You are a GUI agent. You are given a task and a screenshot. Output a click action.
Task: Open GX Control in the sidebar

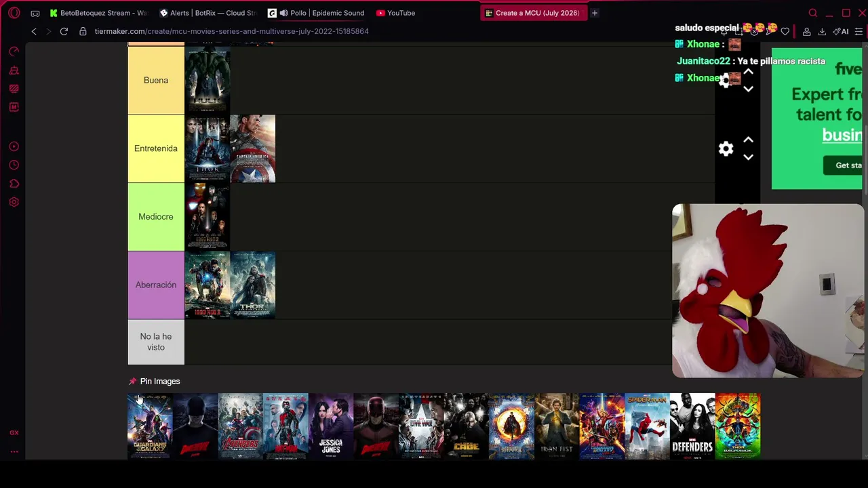14,52
